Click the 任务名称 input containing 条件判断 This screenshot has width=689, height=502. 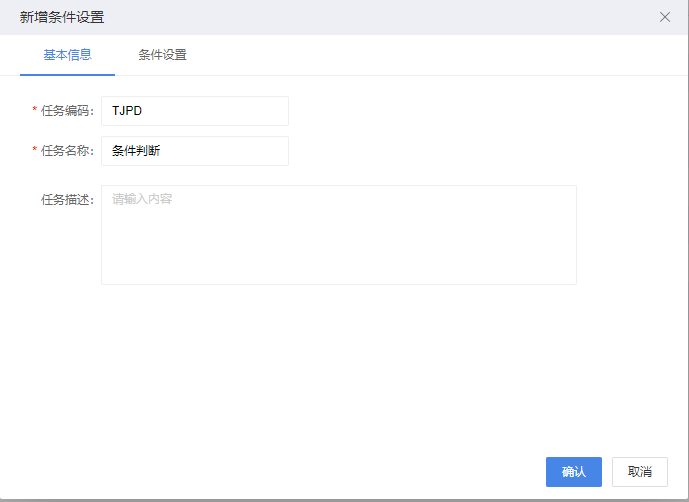(195, 151)
